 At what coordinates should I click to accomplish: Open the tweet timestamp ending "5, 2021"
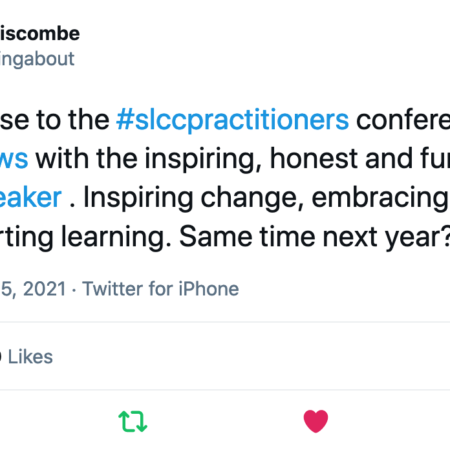point(33,289)
